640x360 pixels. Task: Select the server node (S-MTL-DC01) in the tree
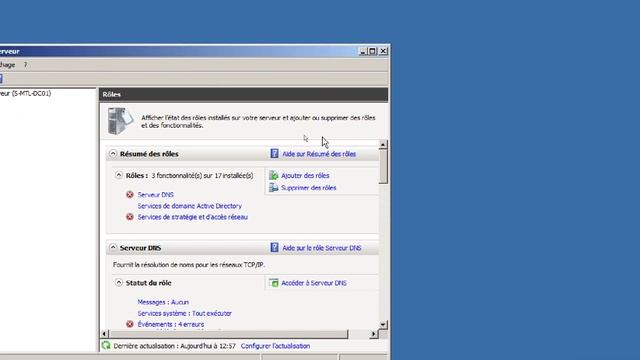[x=25, y=93]
